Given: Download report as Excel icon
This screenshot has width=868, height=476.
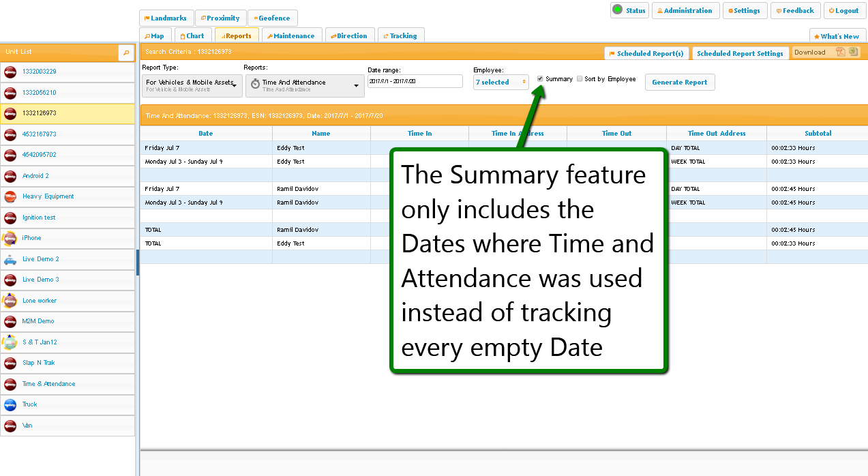Looking at the screenshot, I should click(x=852, y=52).
